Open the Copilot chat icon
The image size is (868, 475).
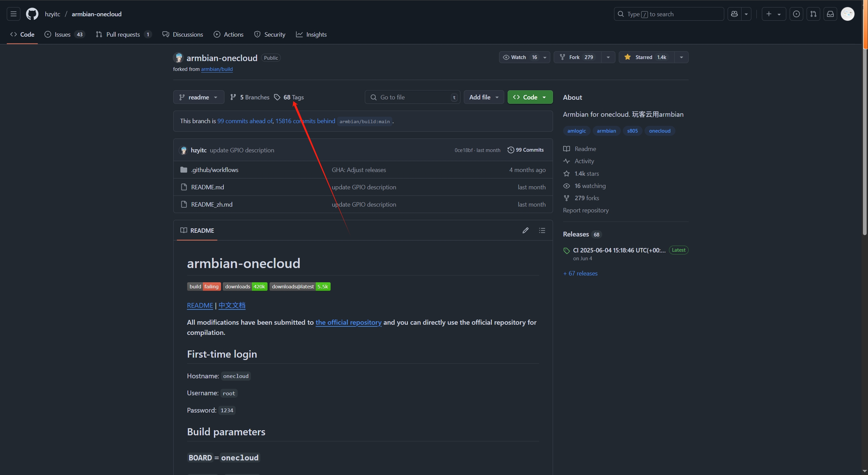(x=734, y=14)
